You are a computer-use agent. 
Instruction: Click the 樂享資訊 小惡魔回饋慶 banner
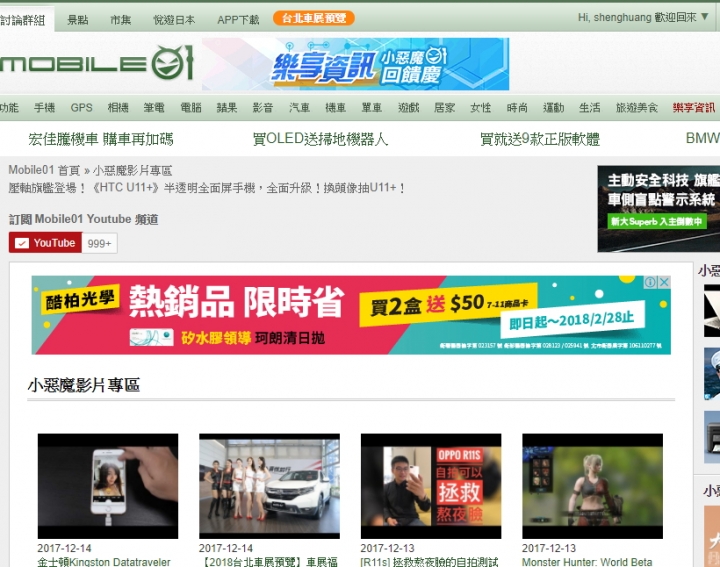(355, 64)
